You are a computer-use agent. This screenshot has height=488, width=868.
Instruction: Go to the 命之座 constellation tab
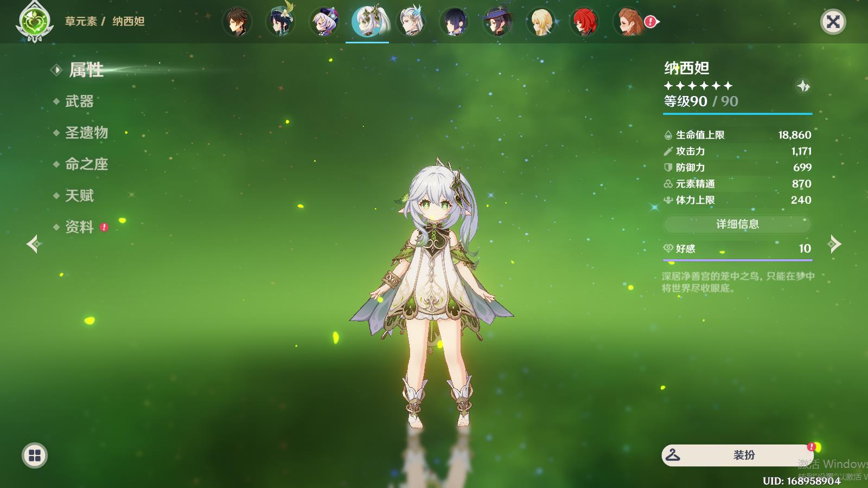coord(86,164)
